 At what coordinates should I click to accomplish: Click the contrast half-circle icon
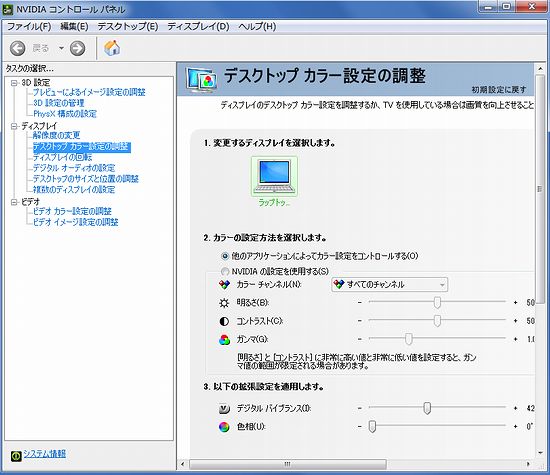pos(224,321)
